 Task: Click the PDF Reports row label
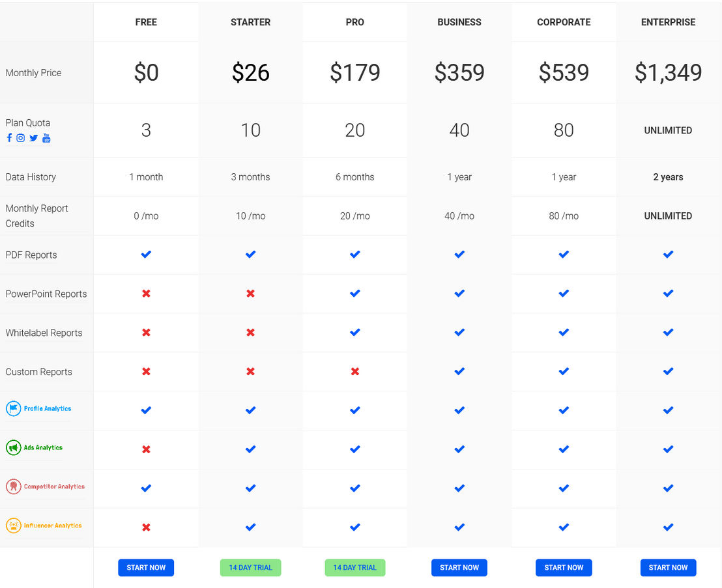tap(31, 255)
